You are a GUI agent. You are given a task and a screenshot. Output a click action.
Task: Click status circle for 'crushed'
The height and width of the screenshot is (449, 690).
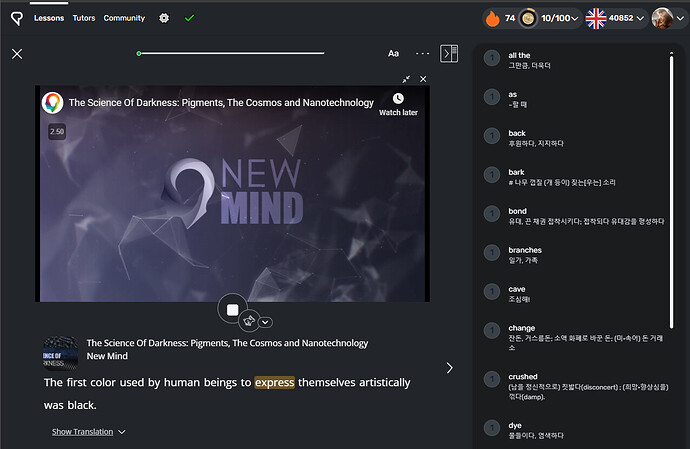[x=492, y=379]
